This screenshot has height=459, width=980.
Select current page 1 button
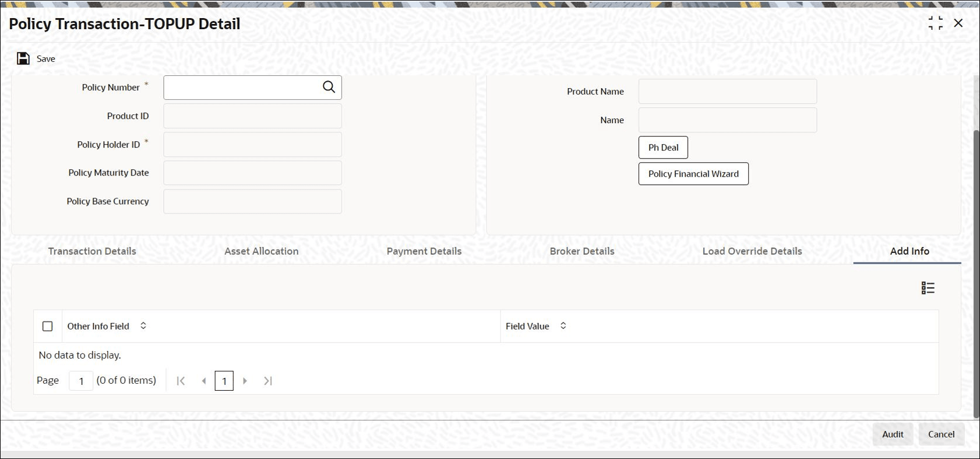[x=224, y=381]
